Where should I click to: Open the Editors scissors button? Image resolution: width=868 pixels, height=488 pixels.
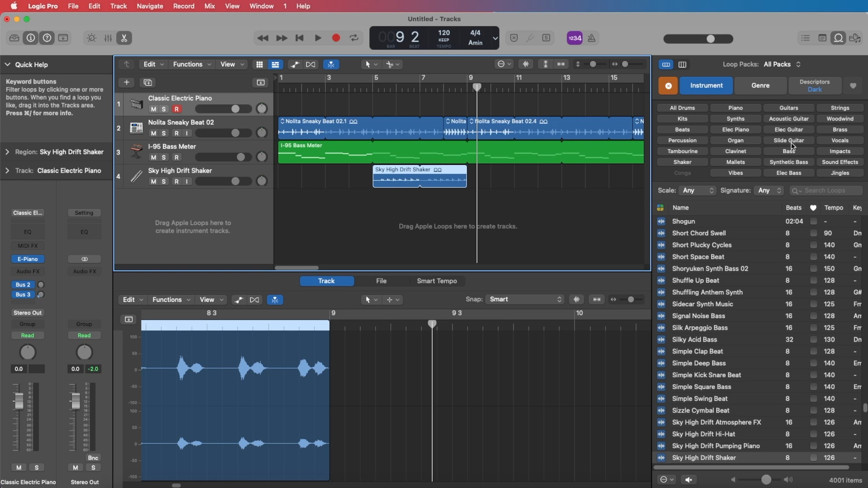click(124, 38)
